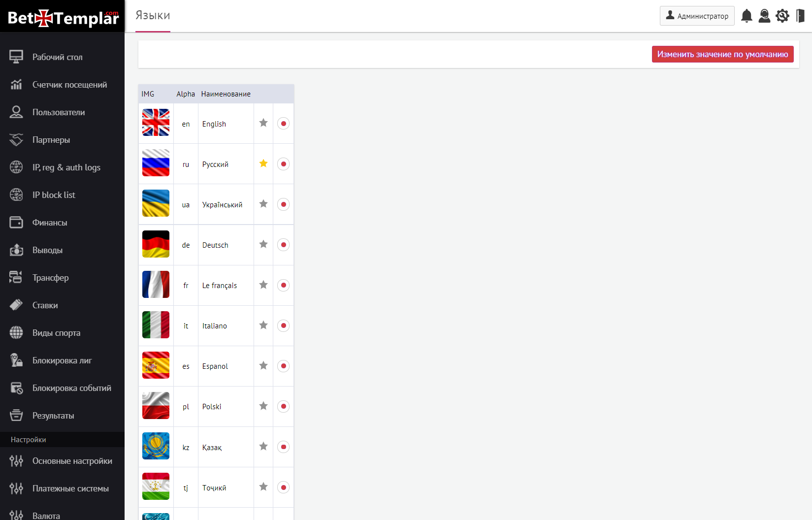Toggle the radio button for English
The height and width of the screenshot is (520, 812).
pyautogui.click(x=283, y=124)
